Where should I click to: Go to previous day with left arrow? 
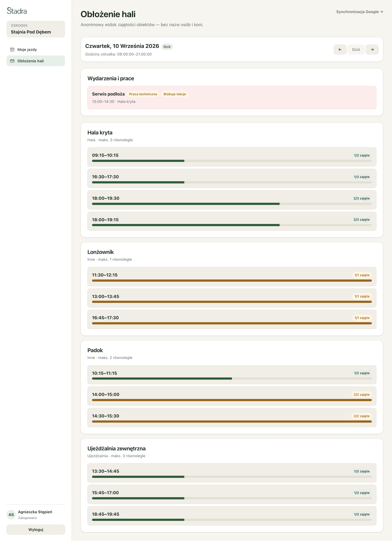340,50
